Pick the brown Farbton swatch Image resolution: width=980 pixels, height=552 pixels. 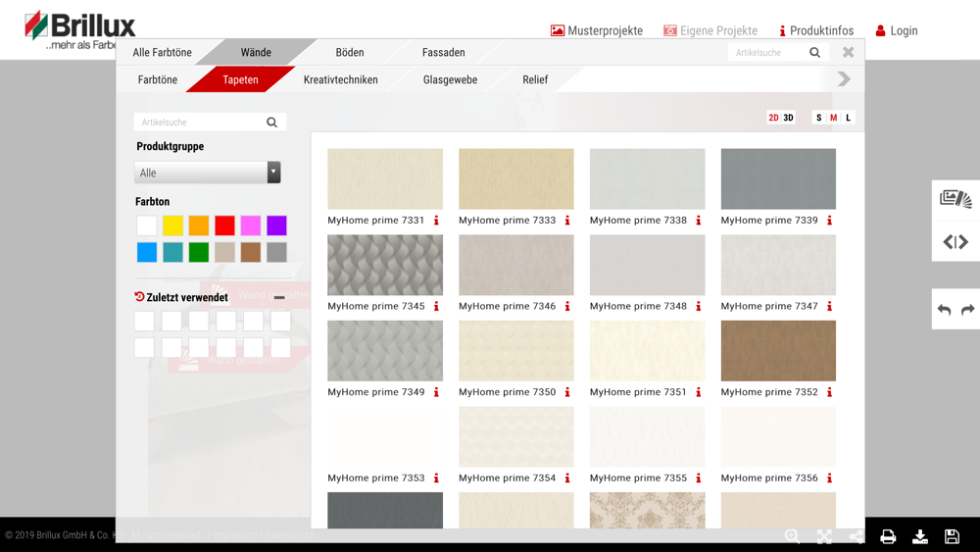pyautogui.click(x=251, y=252)
